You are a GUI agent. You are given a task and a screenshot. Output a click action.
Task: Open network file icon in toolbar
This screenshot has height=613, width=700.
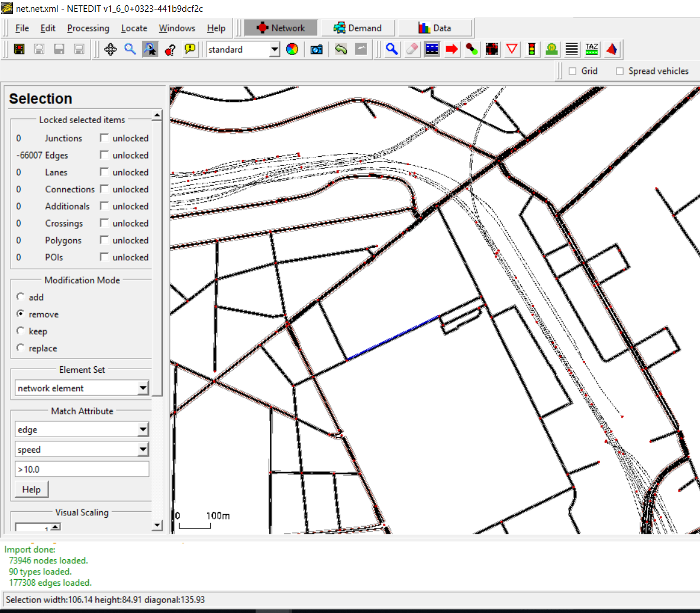(19, 49)
